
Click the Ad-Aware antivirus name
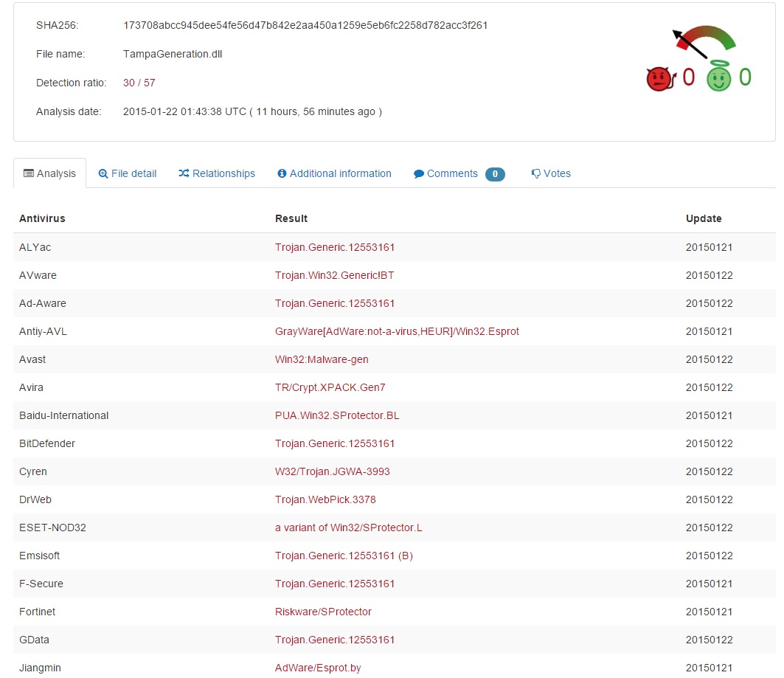point(43,303)
